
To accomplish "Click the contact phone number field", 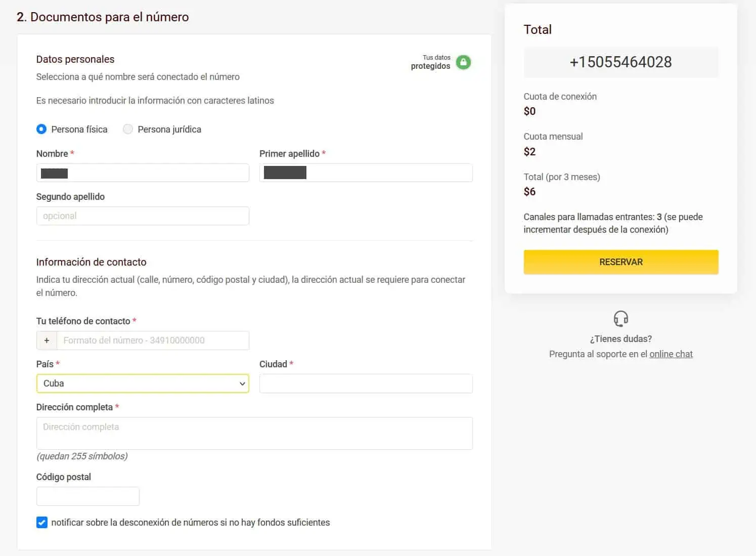I will point(153,340).
